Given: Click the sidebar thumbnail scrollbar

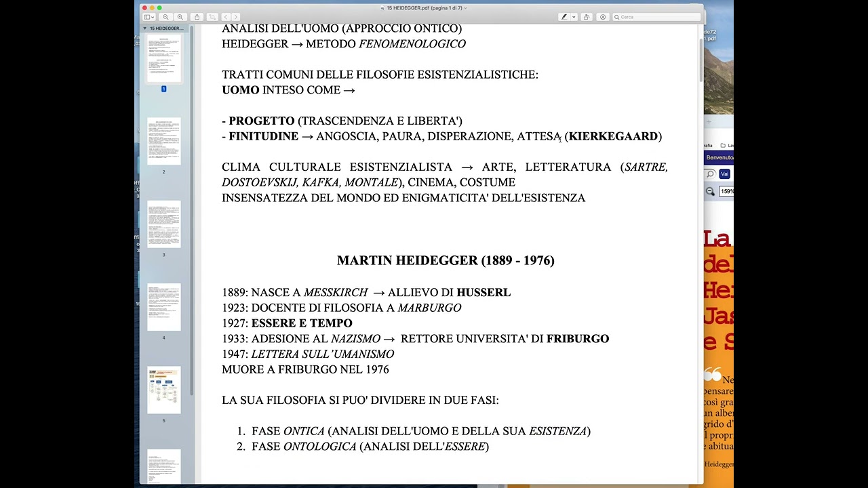Looking at the screenshot, I should (192, 210).
